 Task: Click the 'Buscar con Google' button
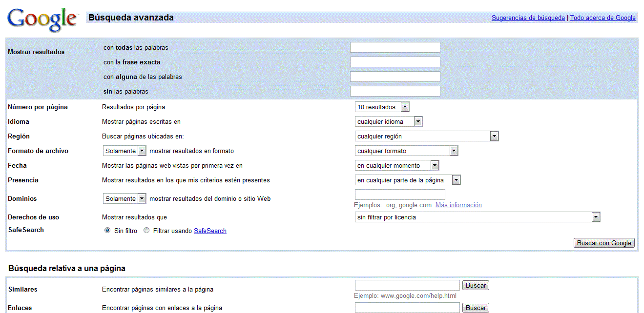click(604, 243)
